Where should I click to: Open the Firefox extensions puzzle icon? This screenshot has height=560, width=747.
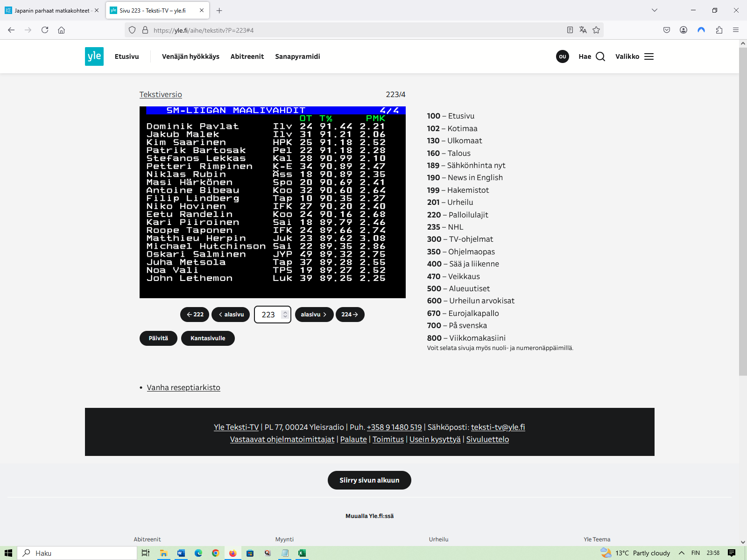[x=719, y=30]
